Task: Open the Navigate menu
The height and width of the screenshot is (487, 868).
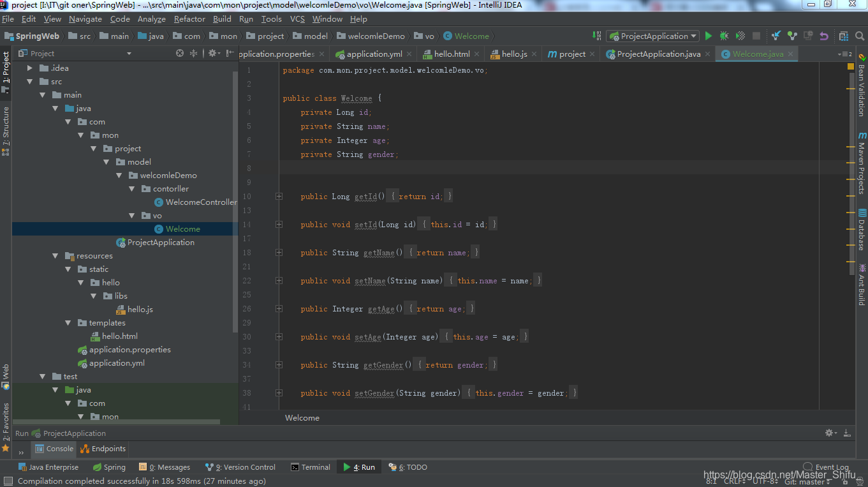Action: click(x=85, y=19)
